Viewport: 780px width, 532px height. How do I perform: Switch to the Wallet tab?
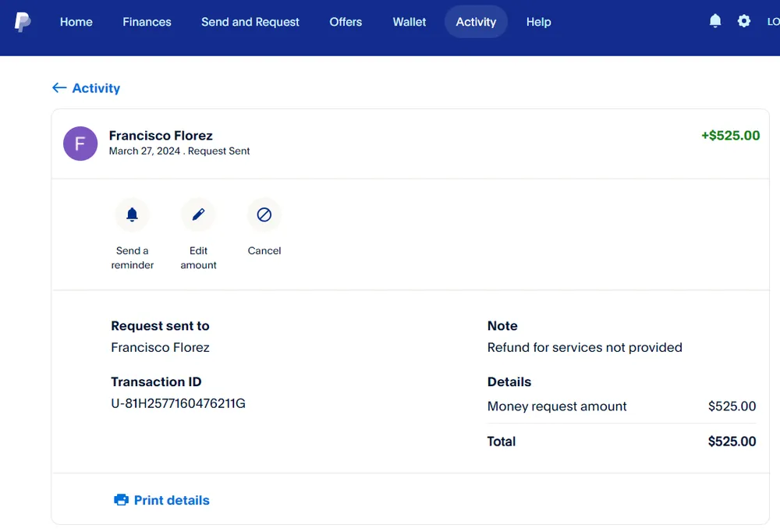[409, 22]
